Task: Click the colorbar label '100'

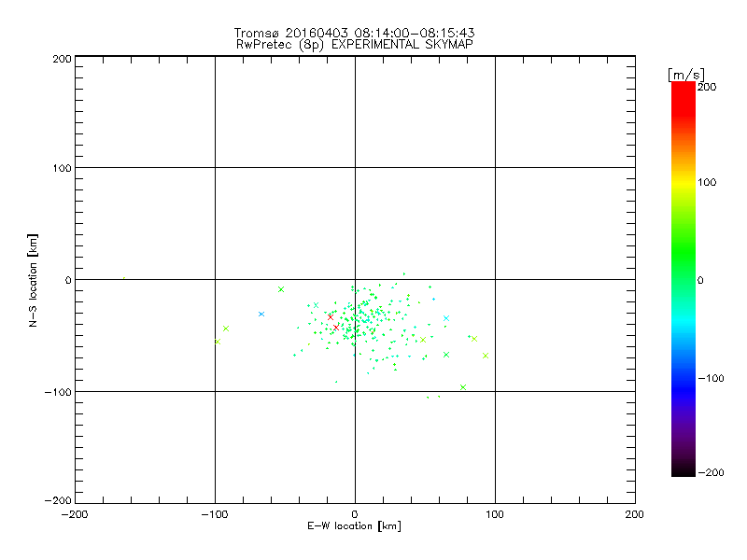Action: click(708, 182)
